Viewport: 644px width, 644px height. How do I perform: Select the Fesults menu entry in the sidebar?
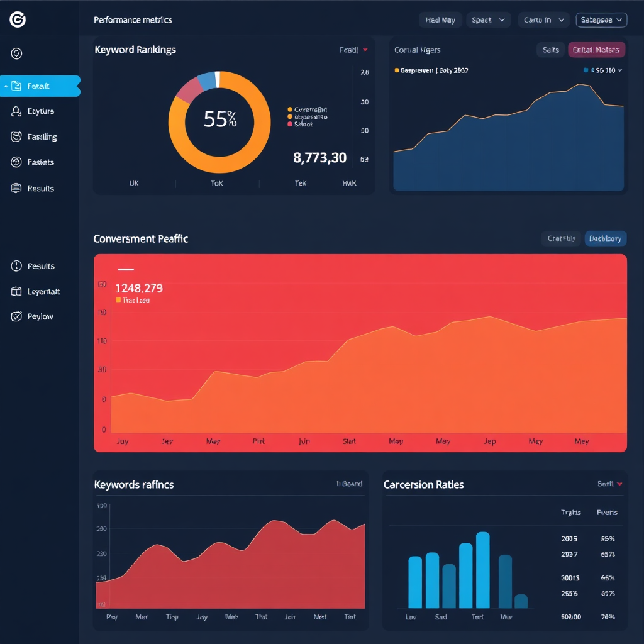point(16,266)
